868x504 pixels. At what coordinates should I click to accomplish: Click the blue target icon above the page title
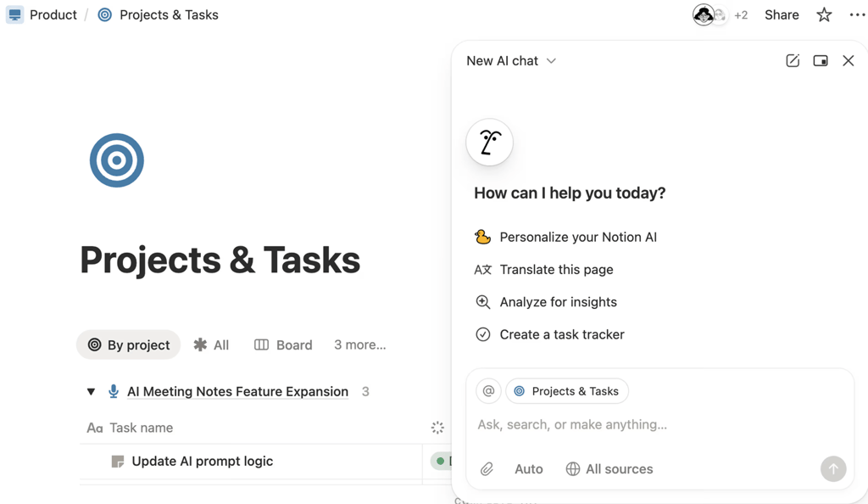coord(116,160)
